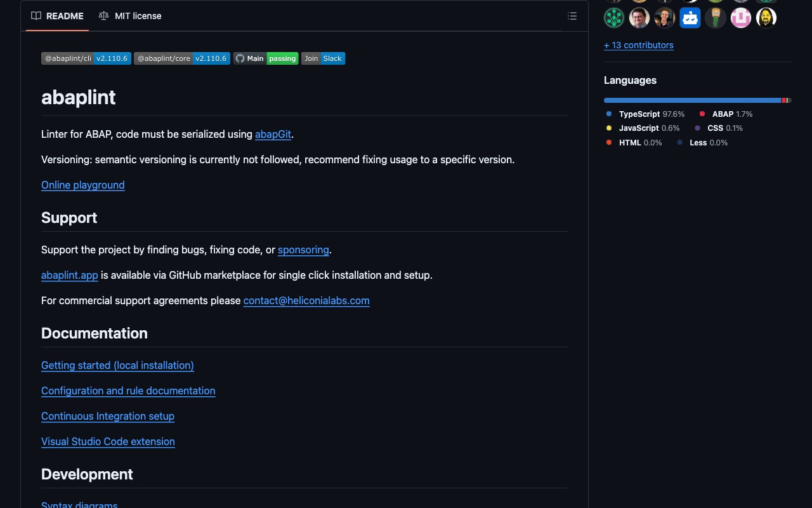
Task: Click the @abaplint/cli v2.110.6 badge
Action: [86, 58]
